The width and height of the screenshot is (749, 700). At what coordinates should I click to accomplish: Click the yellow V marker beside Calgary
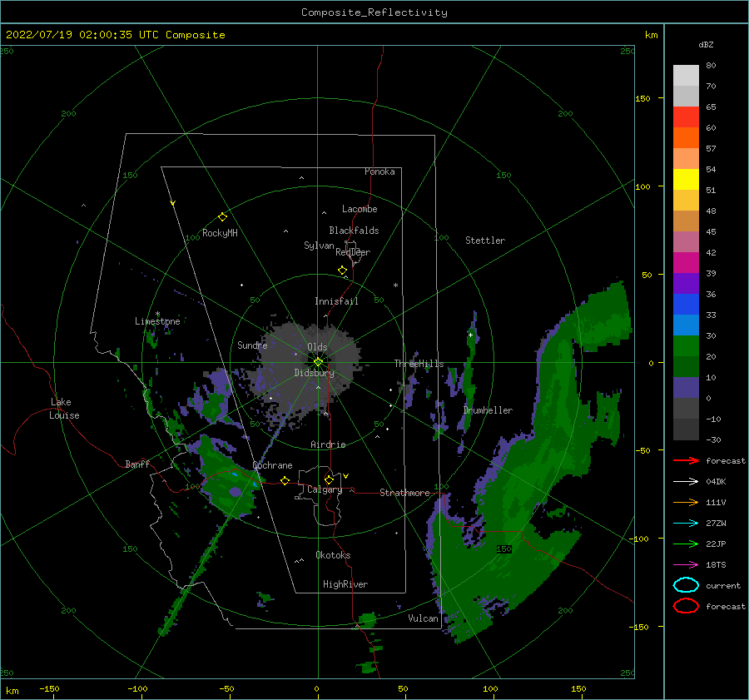point(346,476)
